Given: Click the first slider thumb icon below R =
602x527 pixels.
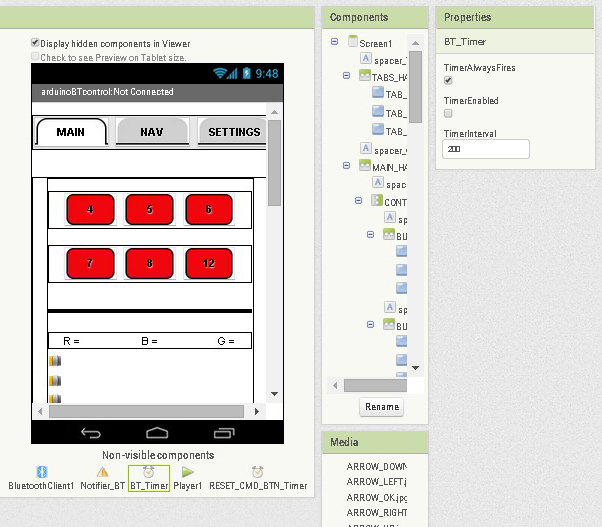Looking at the screenshot, I should (x=55, y=361).
